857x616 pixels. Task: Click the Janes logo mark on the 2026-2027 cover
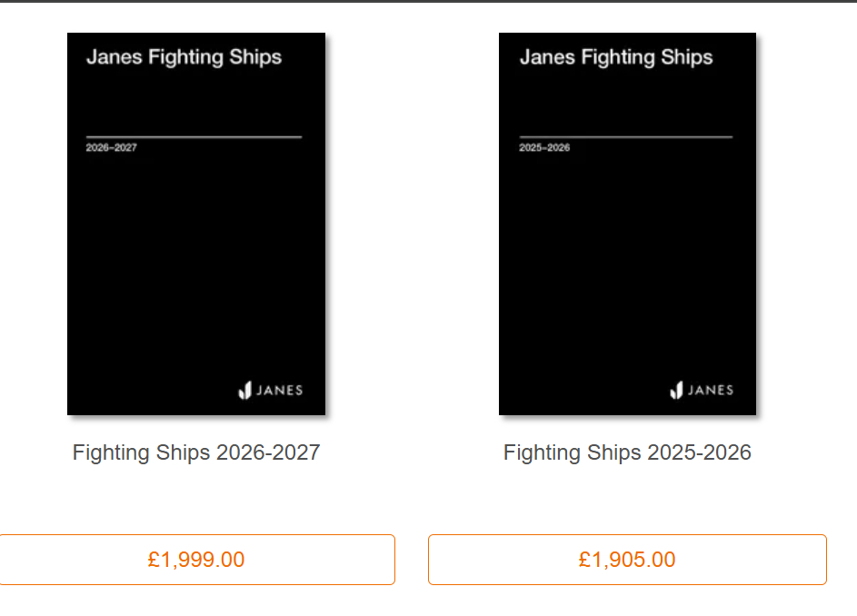[244, 391]
